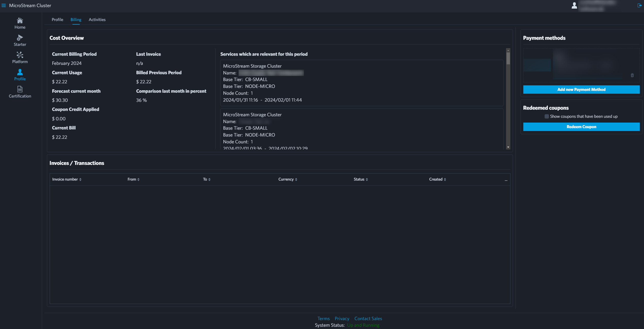The height and width of the screenshot is (329, 644).
Task: Switch to the Profile tab
Action: coord(57,20)
